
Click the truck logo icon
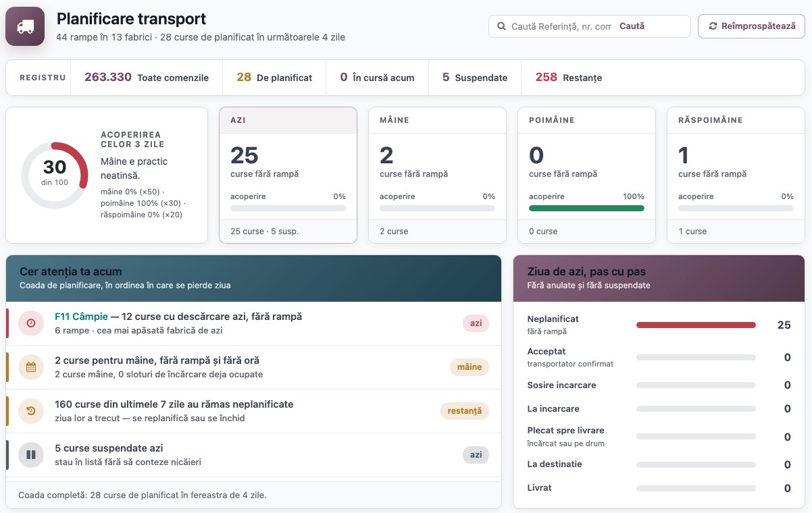pyautogui.click(x=25, y=26)
